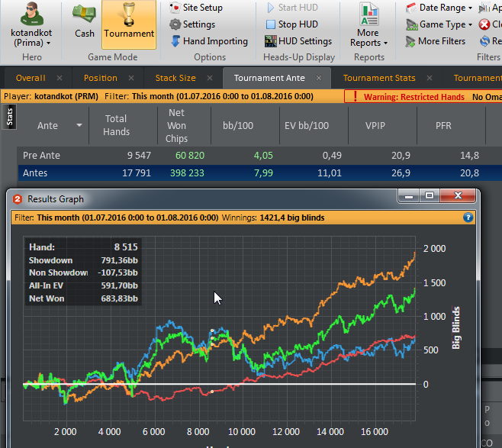
Task: Switch to the Stack Size tab
Action: pos(175,78)
